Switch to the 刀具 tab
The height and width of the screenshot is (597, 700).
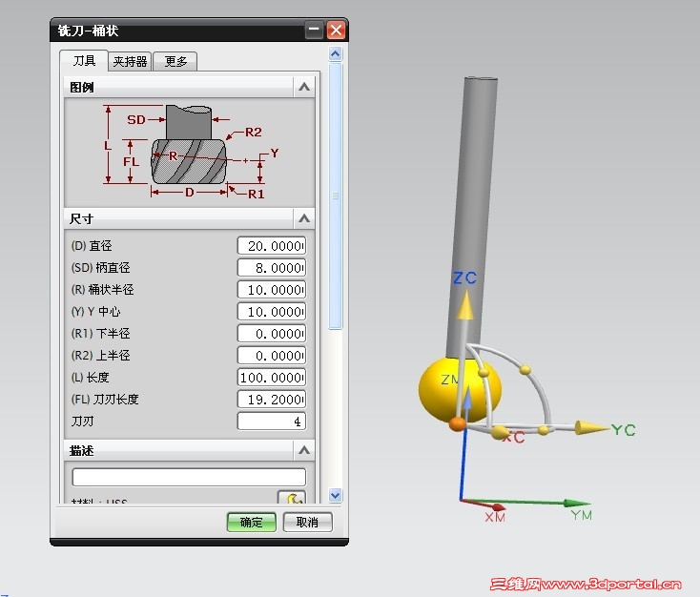click(x=84, y=61)
